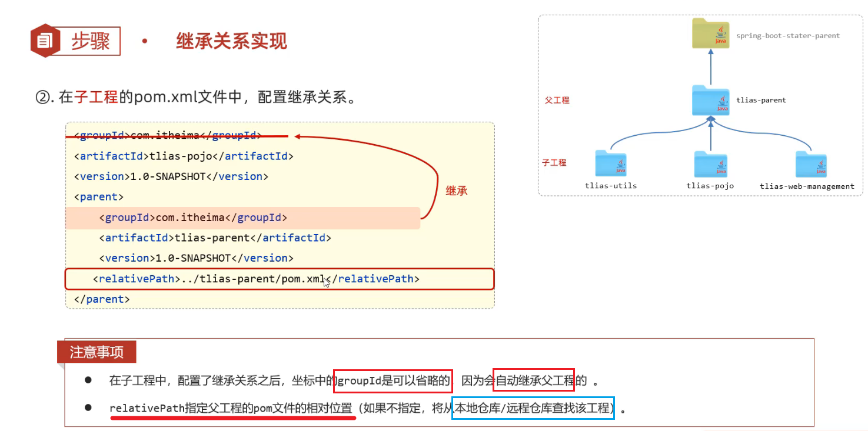Viewport: 868px width, 431px height.
Task: Click the red arrowhead pointing at crossed-out groupId
Action: coord(298,136)
